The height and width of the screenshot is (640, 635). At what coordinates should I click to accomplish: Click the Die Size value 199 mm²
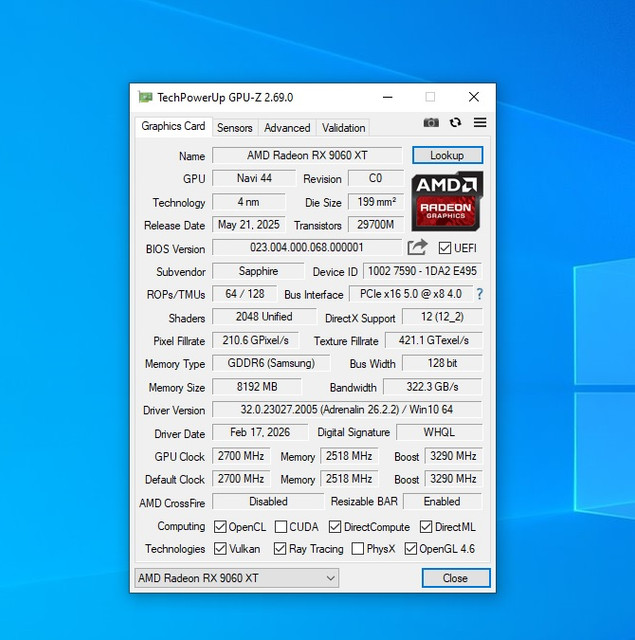coord(376,202)
